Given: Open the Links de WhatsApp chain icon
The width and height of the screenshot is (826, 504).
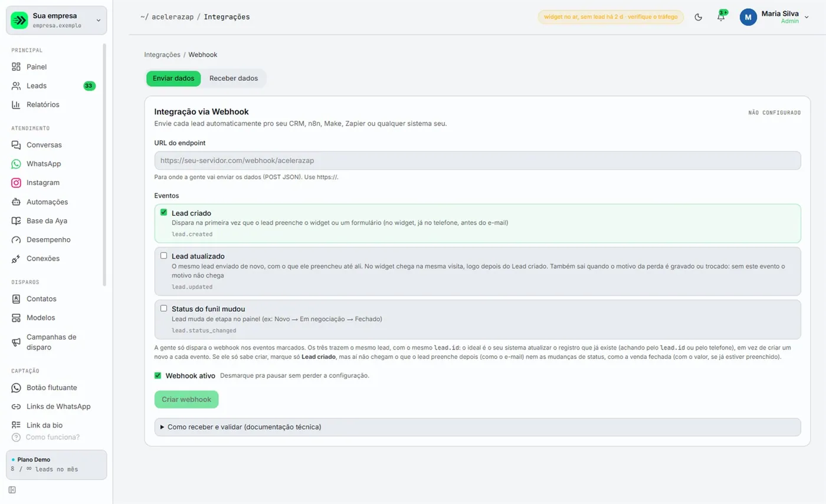Looking at the screenshot, I should (17, 406).
